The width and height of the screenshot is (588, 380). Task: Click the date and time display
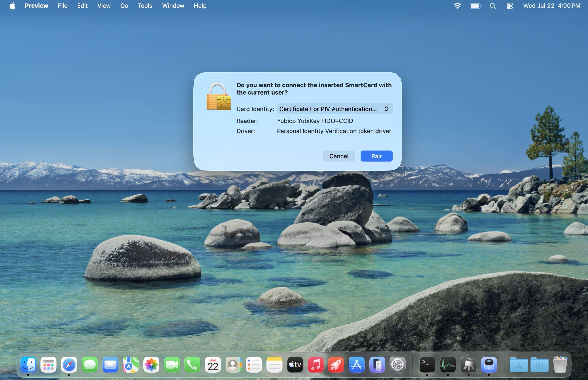(552, 6)
